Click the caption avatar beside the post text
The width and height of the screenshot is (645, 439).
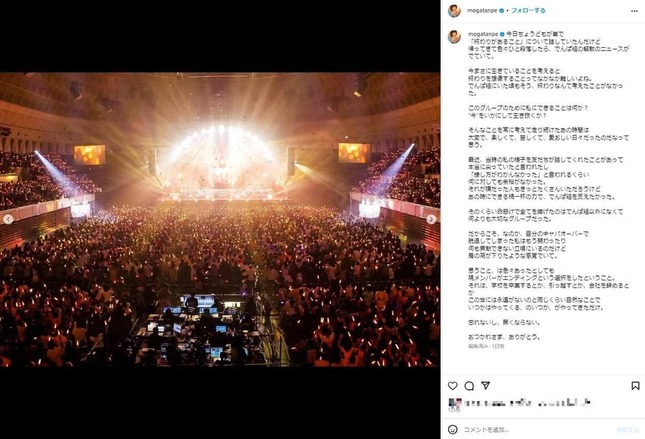coord(454,37)
